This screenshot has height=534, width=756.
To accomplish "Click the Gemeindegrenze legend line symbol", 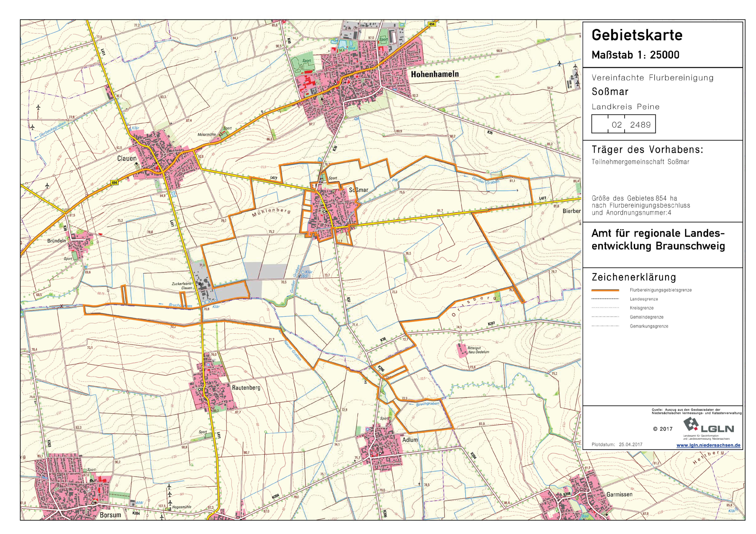I will (605, 317).
